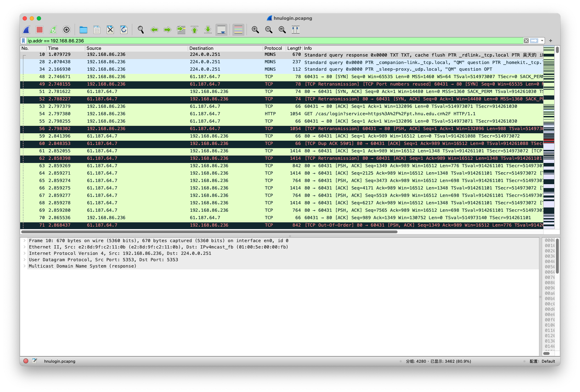Open display filter bookmarks icon

[x=23, y=41]
